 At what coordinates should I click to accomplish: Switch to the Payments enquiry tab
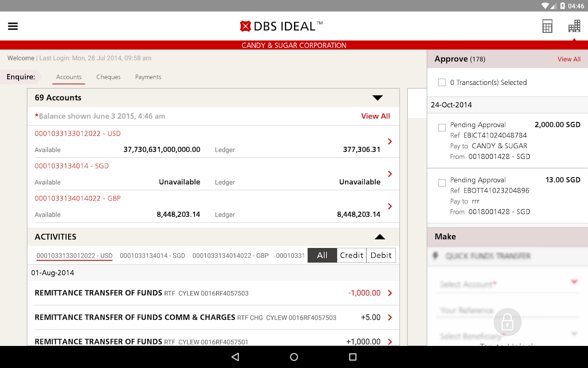pyautogui.click(x=148, y=77)
